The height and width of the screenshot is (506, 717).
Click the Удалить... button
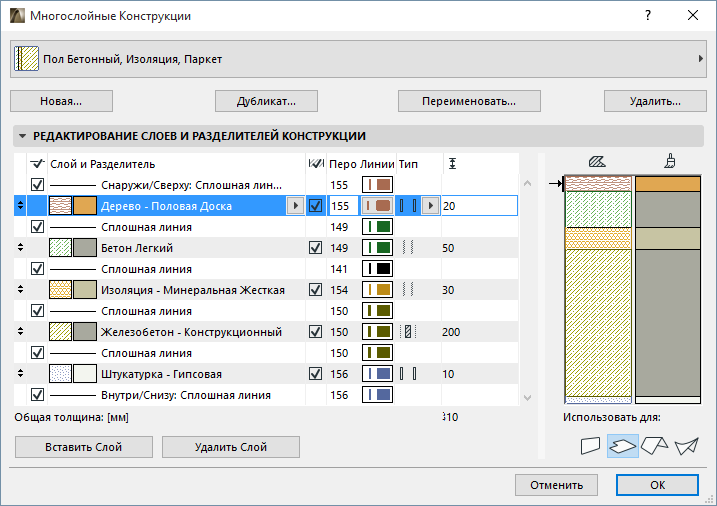(655, 101)
